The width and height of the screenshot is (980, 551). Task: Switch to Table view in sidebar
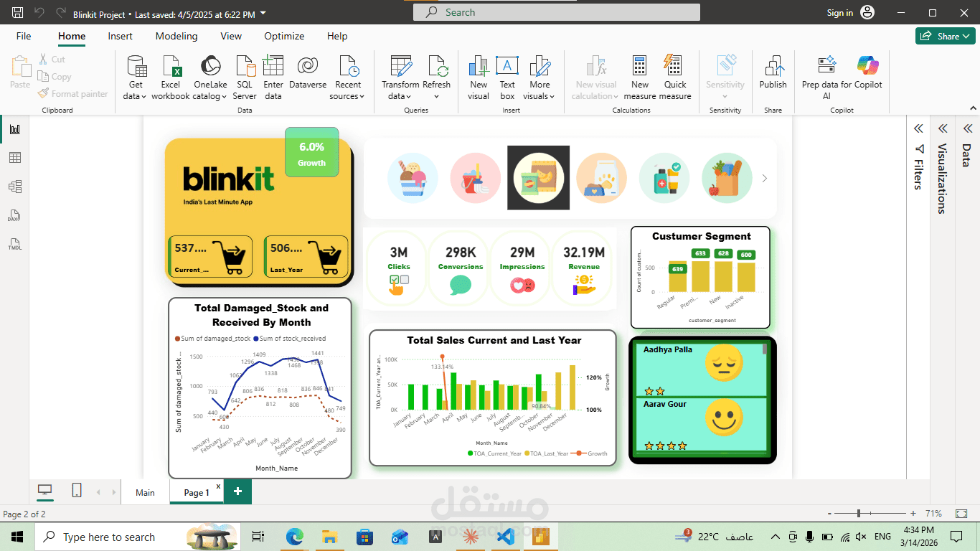(x=14, y=158)
